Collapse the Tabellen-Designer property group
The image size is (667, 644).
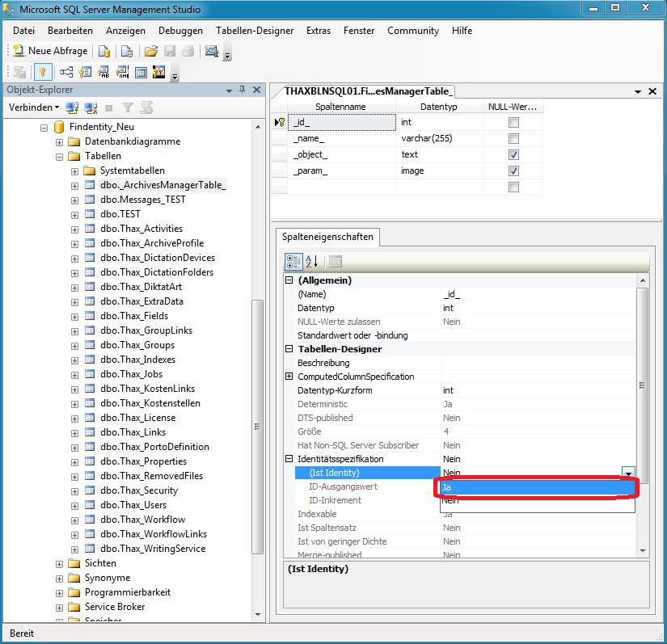click(x=289, y=349)
